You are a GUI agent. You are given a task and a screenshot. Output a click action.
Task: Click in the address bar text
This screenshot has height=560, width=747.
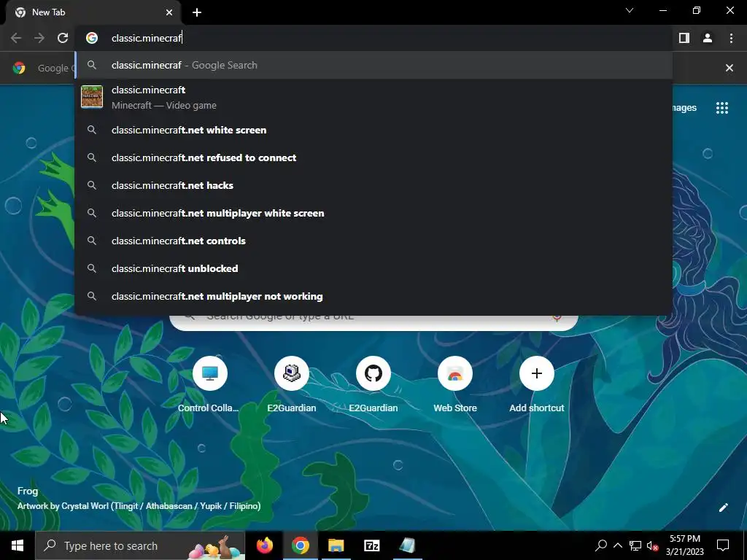(x=147, y=38)
